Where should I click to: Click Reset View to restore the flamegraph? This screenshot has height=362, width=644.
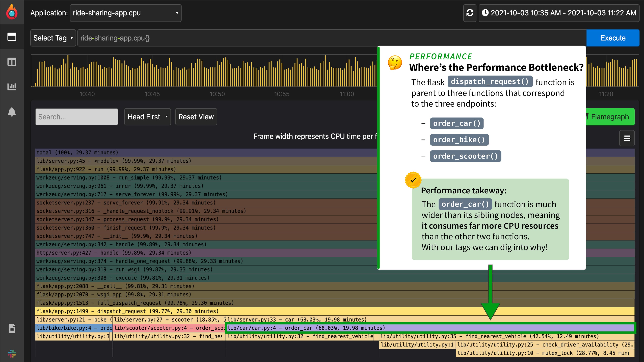(196, 116)
